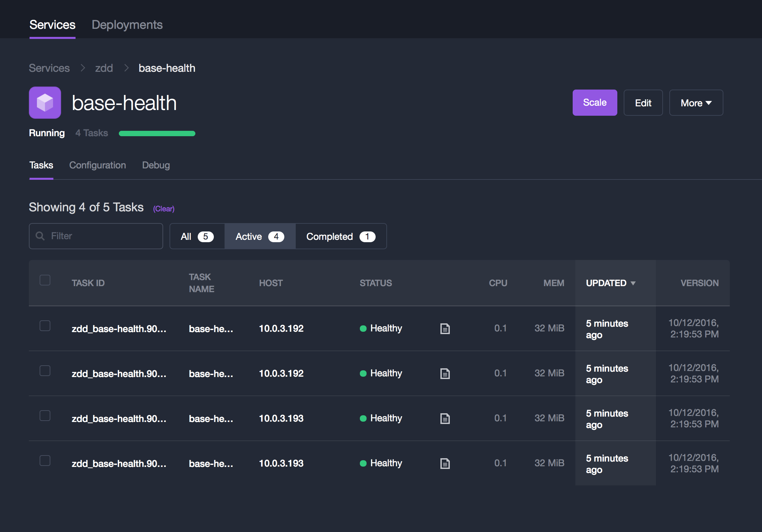Check the first task row checkbox
762x532 pixels.
(x=45, y=326)
